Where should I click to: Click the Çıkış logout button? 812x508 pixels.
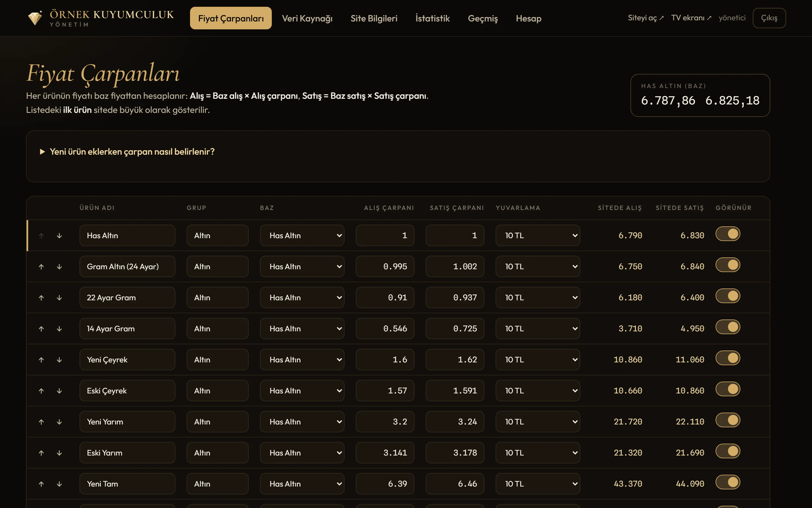point(769,18)
